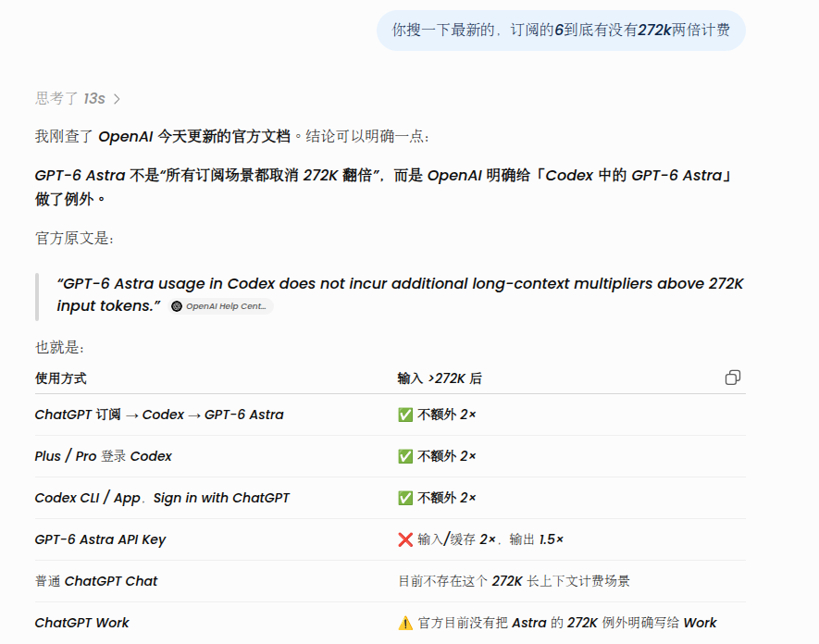Click the '输入 >272K 后' column header
Screen dimensions: 819x644
click(x=440, y=378)
